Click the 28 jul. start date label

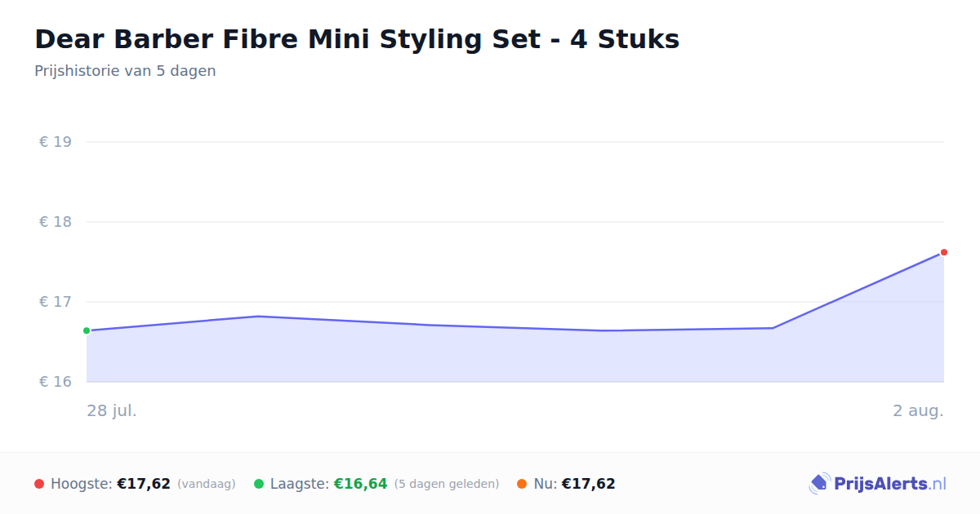[112, 410]
